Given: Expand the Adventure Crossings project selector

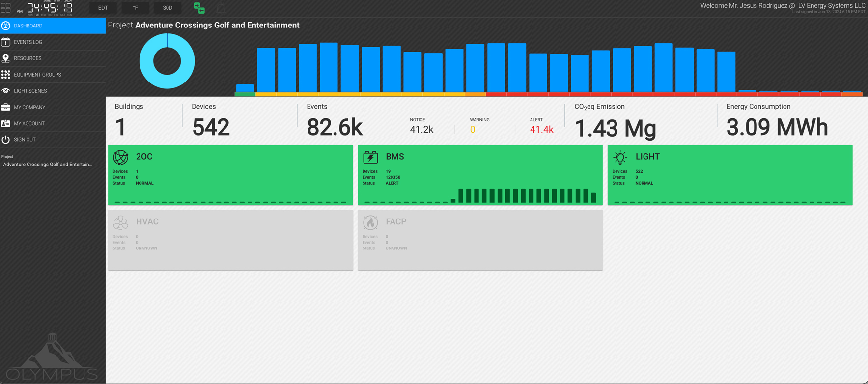Looking at the screenshot, I should coord(48,165).
